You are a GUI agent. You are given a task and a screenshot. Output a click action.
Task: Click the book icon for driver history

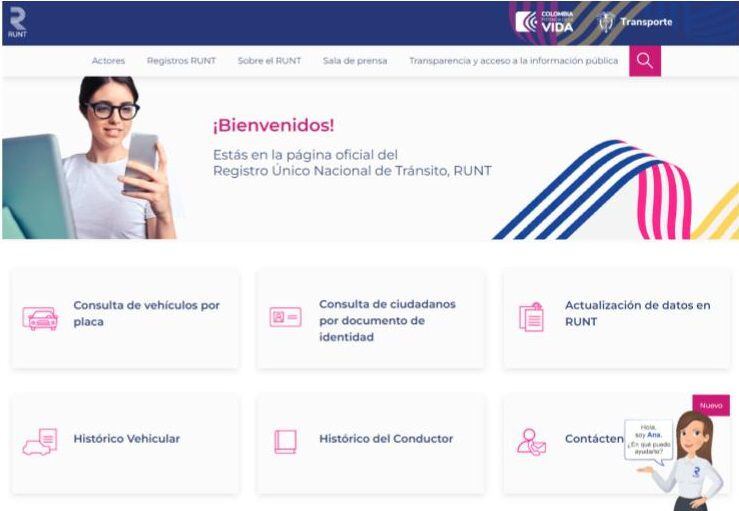[x=285, y=442]
